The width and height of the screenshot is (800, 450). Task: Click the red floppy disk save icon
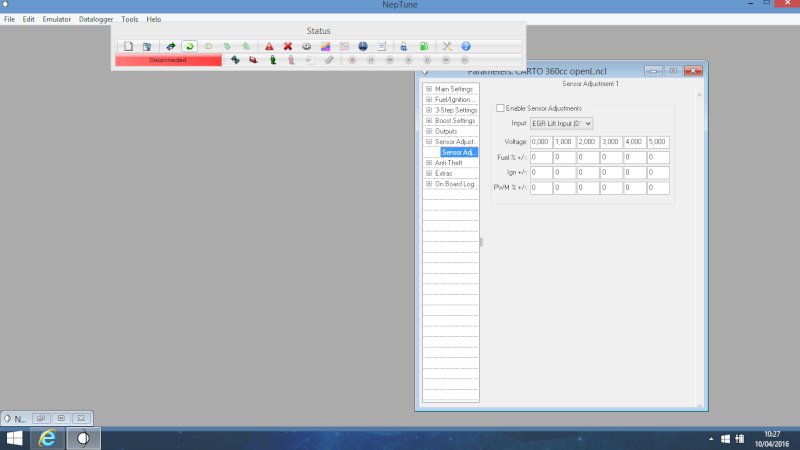pyautogui.click(x=254, y=60)
